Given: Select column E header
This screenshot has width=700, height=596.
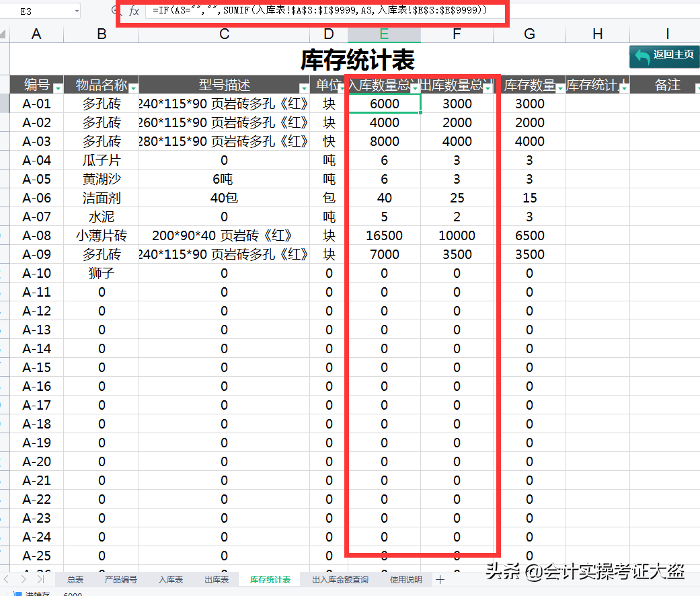Looking at the screenshot, I should click(384, 34).
